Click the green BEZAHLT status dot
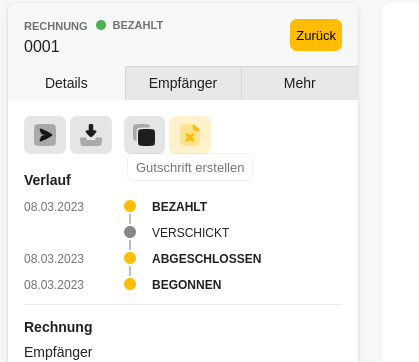The width and height of the screenshot is (419, 362). point(101,25)
